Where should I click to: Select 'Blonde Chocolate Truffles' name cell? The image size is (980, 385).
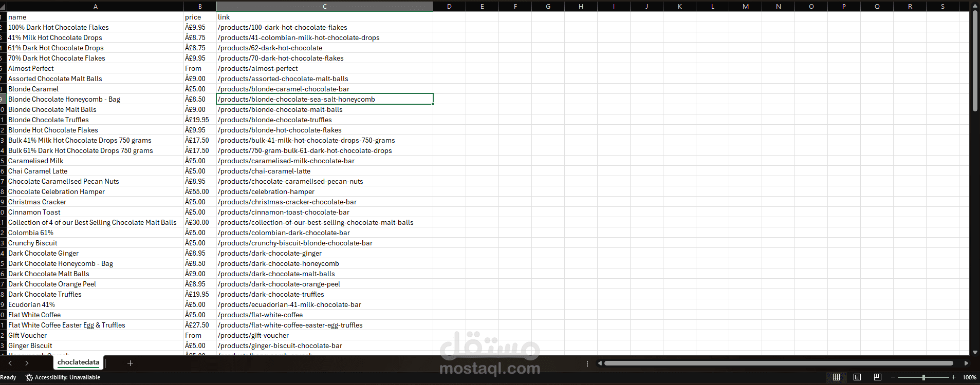coord(96,120)
